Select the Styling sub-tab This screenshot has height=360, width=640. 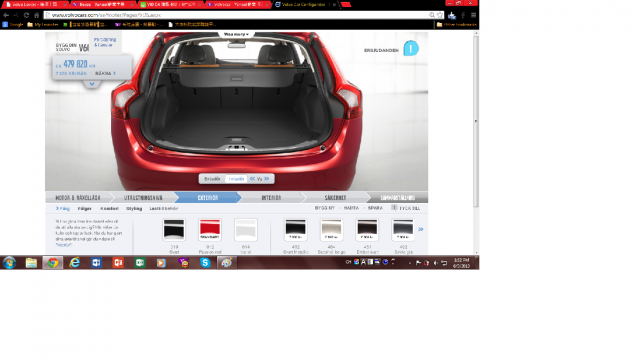click(x=134, y=209)
